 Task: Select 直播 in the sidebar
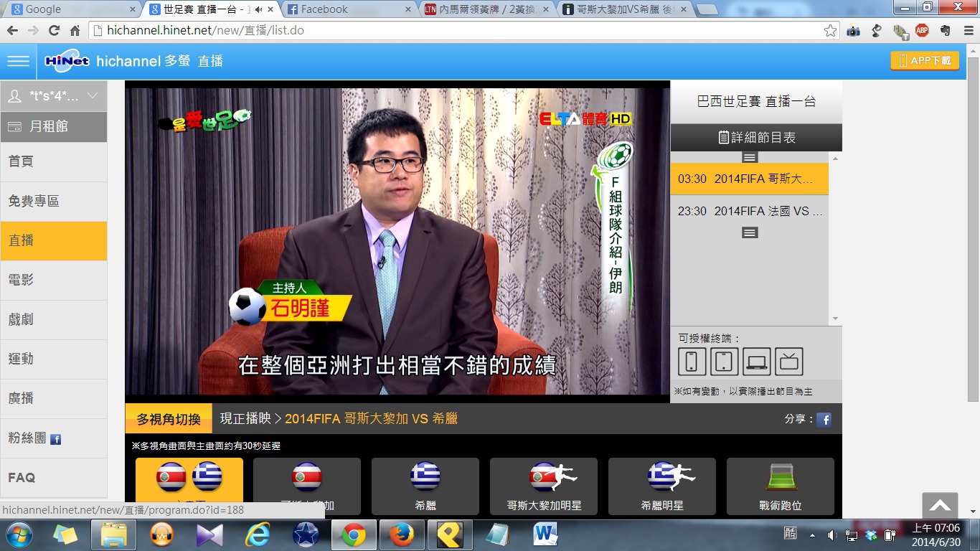(x=54, y=241)
